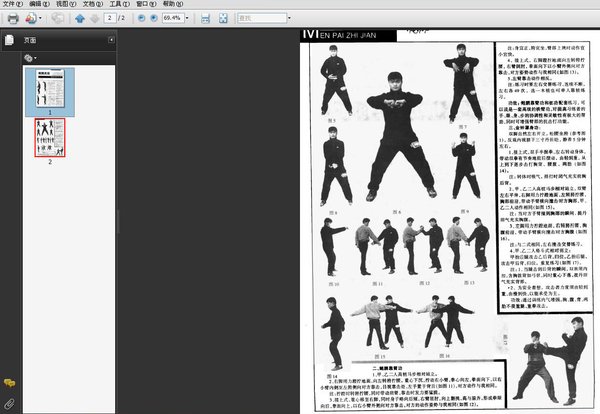
Task: Open the zoom percentage dropdown
Action: (x=189, y=18)
